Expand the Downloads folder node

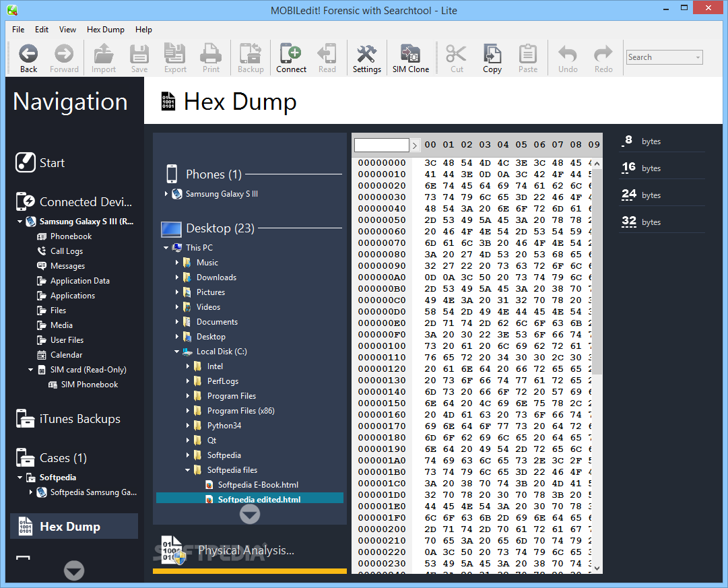point(177,277)
